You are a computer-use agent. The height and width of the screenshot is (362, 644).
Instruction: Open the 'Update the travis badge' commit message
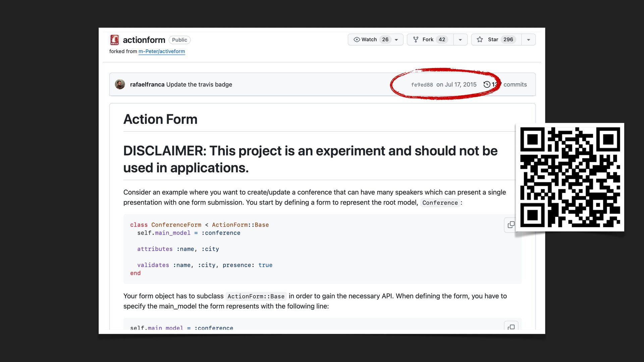click(x=199, y=84)
